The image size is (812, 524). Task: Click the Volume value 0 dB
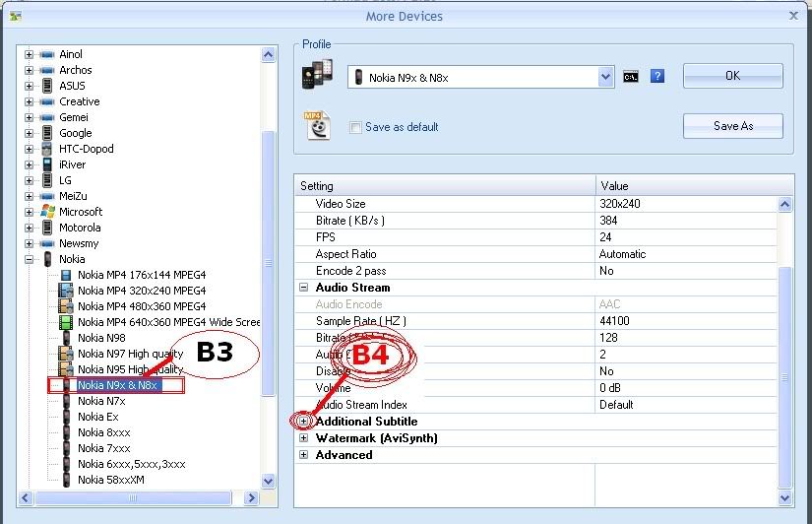610,388
